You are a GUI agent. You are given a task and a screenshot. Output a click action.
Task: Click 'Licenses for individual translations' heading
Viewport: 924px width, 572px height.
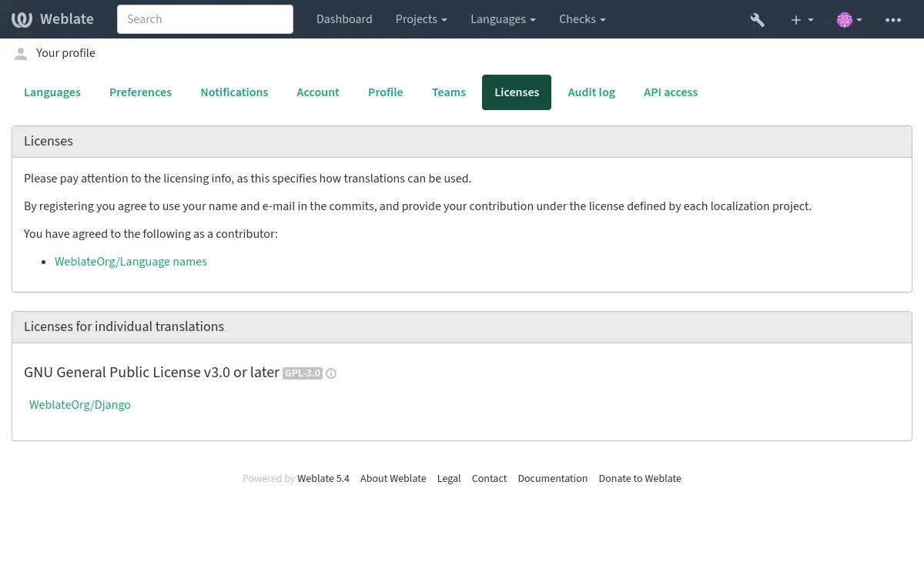pyautogui.click(x=124, y=327)
